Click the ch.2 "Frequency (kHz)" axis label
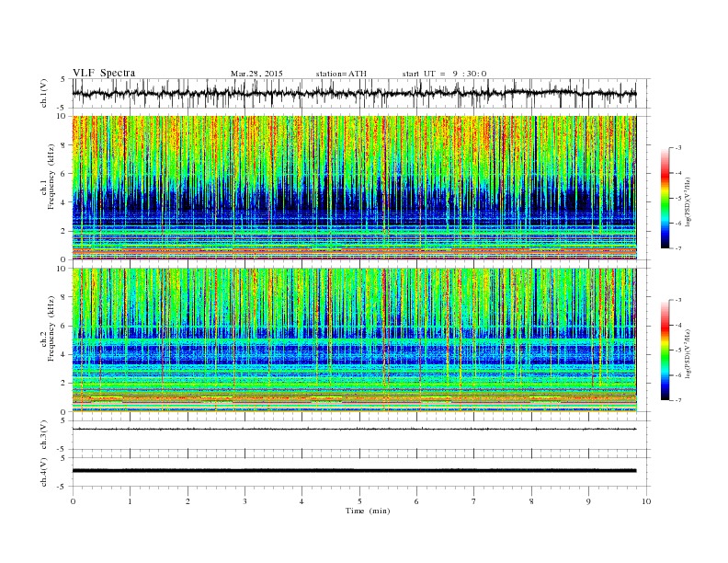728x563 pixels. [51, 329]
